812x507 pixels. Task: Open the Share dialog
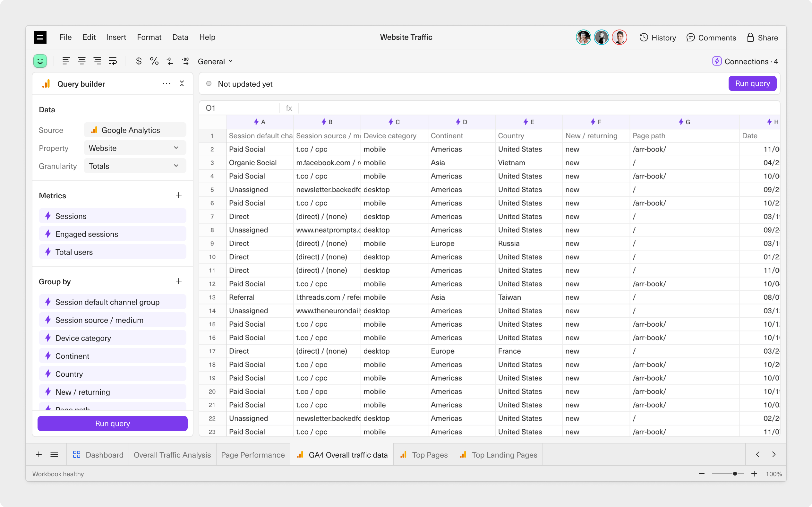[x=762, y=38]
